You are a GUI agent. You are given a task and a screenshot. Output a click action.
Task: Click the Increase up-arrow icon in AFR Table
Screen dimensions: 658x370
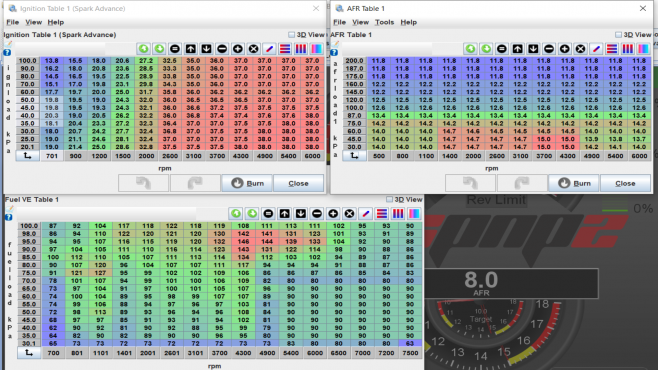(517, 49)
